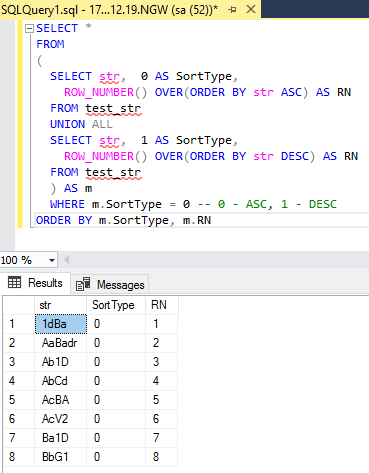Click the Results grid icon
This screenshot has height=473, width=369.
coord(14,282)
